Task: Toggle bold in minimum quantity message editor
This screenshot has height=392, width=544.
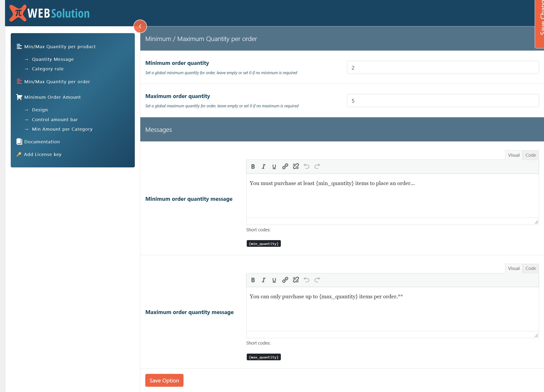Action: [253, 166]
